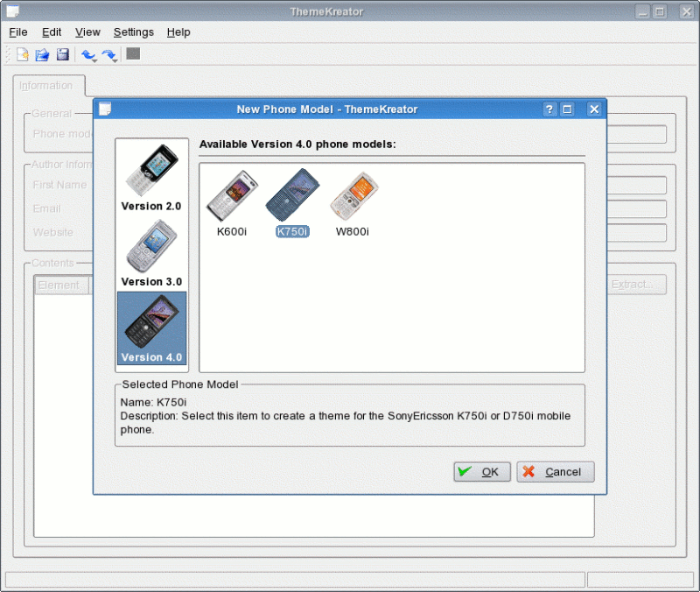The height and width of the screenshot is (592, 700).
Task: Click the First Name input field
Action: [x=637, y=185]
